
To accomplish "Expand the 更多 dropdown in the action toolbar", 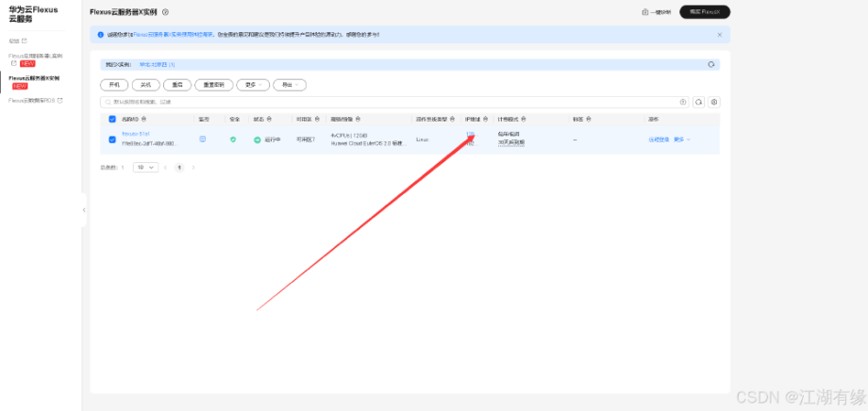I will [x=253, y=85].
